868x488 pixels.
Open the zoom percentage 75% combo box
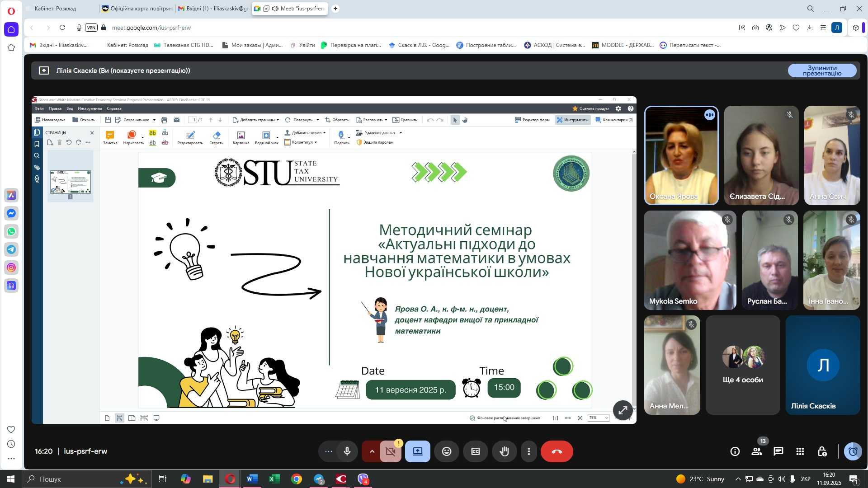[x=598, y=418]
